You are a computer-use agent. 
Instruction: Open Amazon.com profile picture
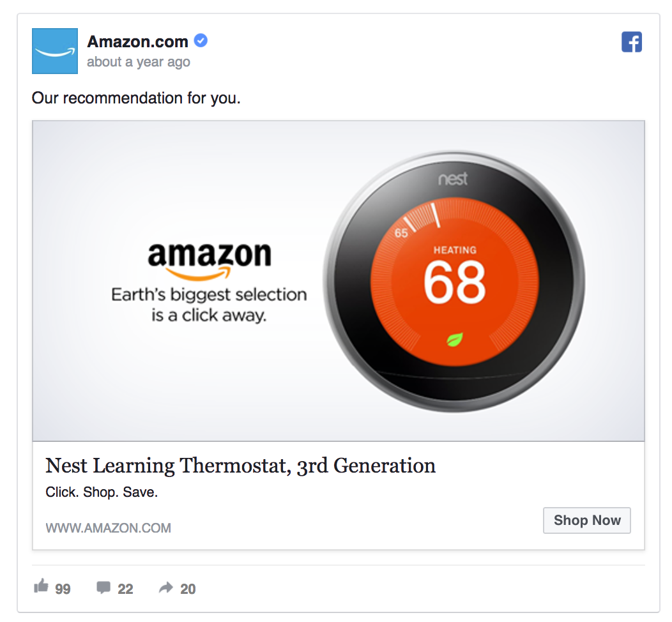pyautogui.click(x=55, y=51)
